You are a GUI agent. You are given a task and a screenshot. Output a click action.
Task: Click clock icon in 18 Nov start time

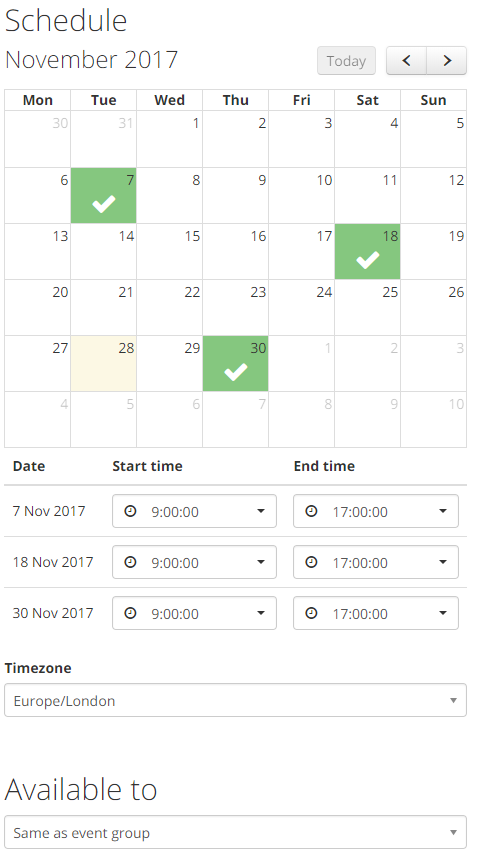(x=130, y=562)
